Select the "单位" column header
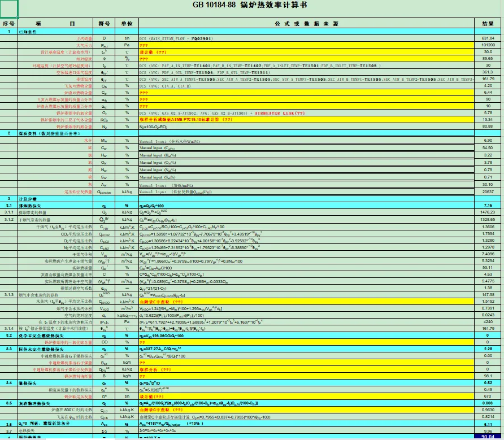 point(127,24)
